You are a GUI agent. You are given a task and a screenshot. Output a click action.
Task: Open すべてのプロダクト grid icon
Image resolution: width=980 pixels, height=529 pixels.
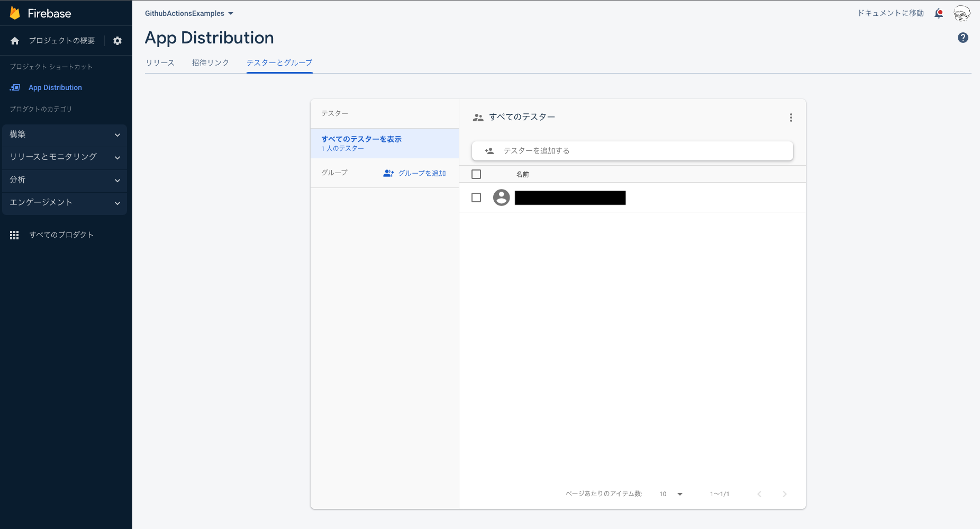coord(14,235)
